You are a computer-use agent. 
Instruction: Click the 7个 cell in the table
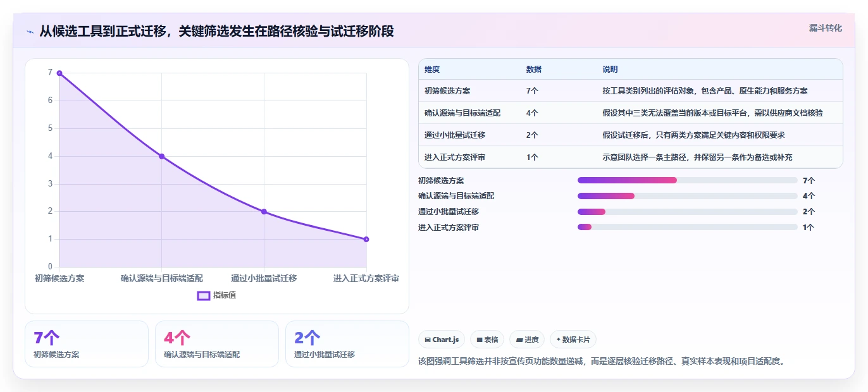[x=532, y=91]
